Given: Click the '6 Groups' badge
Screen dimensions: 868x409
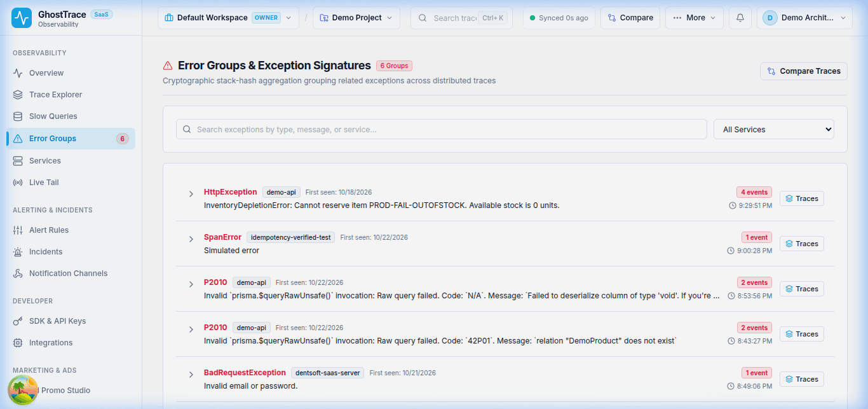Looking at the screenshot, I should tap(394, 66).
